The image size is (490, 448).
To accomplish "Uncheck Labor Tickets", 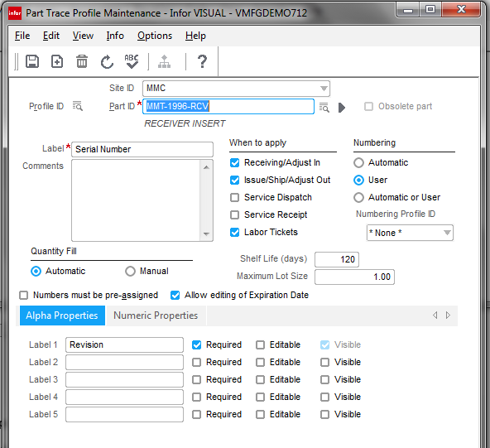I will (235, 233).
